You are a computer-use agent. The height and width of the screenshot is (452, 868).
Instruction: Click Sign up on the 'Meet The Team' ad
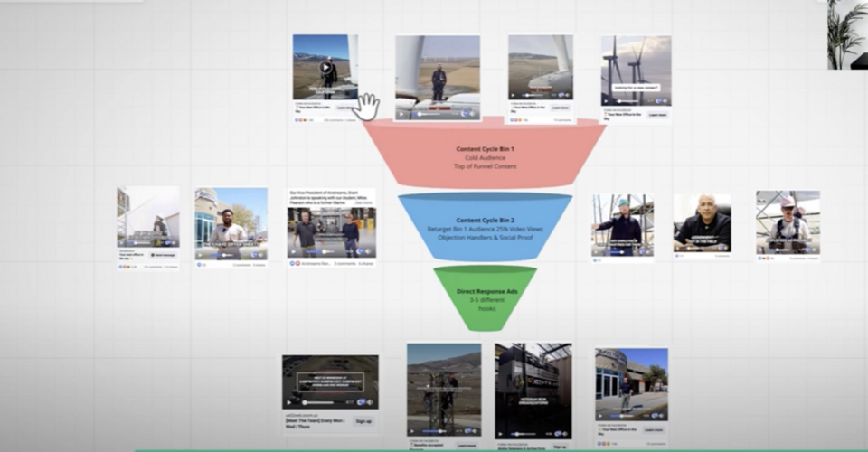[363, 421]
